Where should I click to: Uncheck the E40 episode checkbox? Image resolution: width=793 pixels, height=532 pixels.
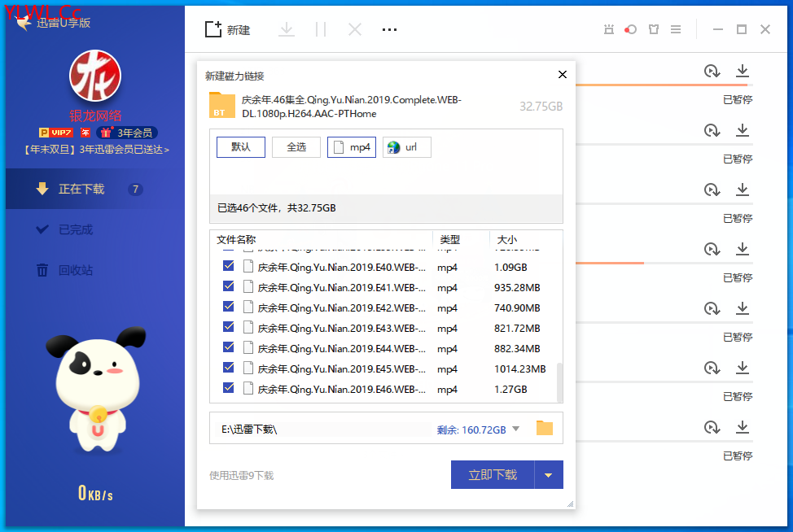click(229, 266)
